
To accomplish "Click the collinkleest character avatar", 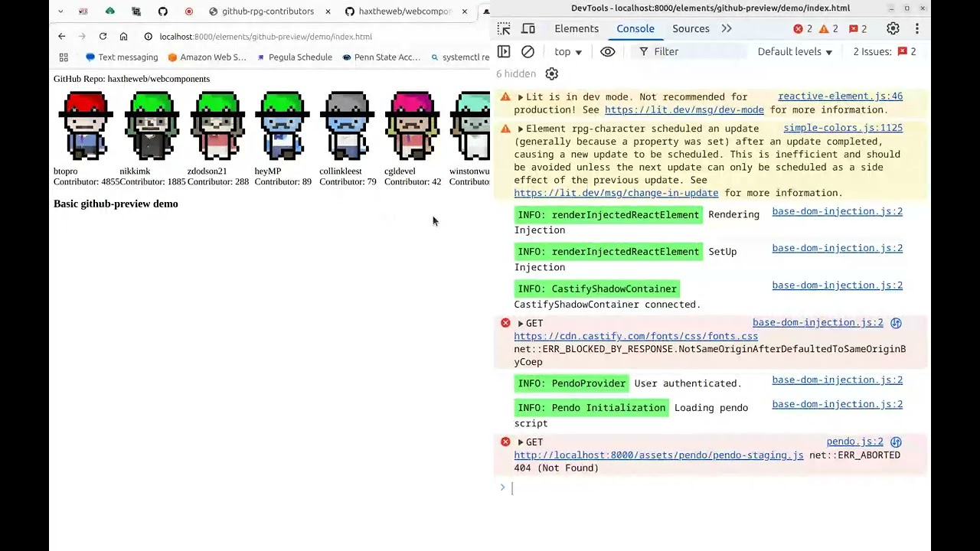I will click(348, 126).
